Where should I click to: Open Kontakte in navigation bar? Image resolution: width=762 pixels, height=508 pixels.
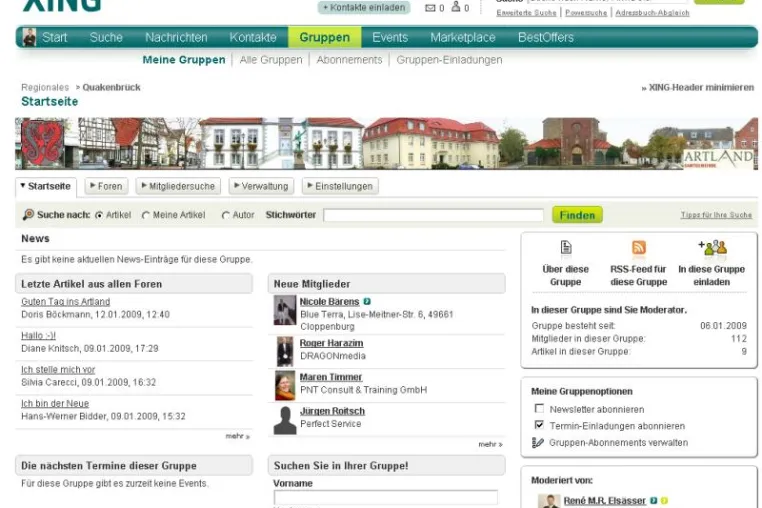point(253,37)
